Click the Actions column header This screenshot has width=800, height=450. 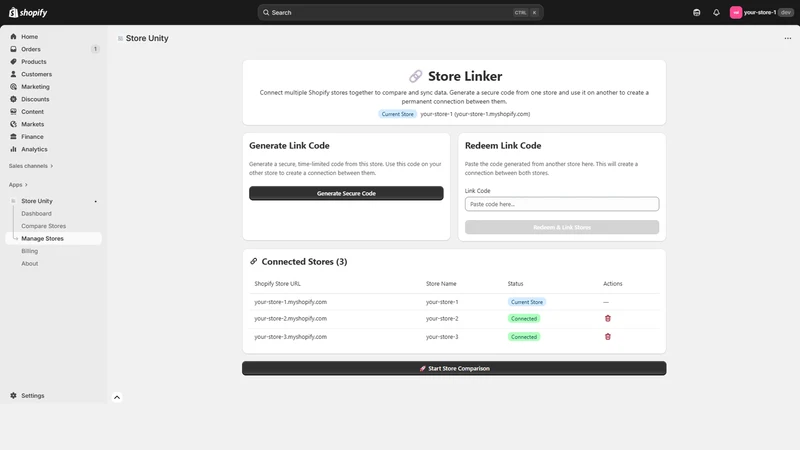(612, 284)
